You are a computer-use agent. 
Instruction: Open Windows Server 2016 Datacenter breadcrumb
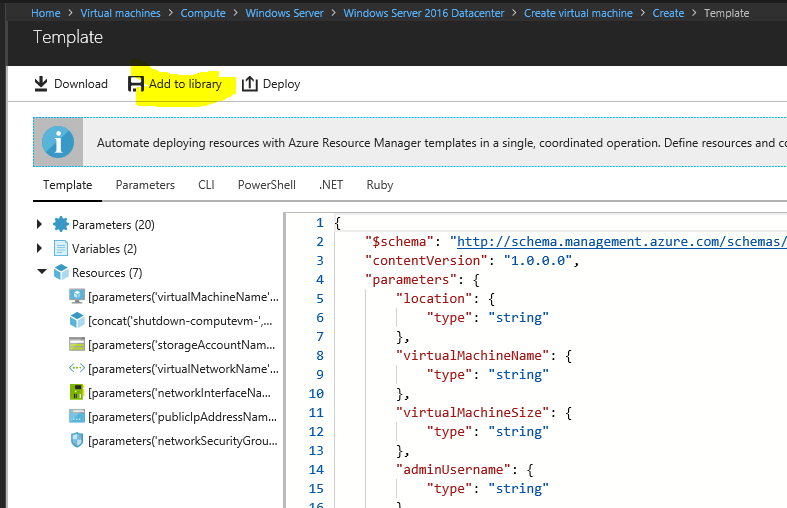click(424, 13)
